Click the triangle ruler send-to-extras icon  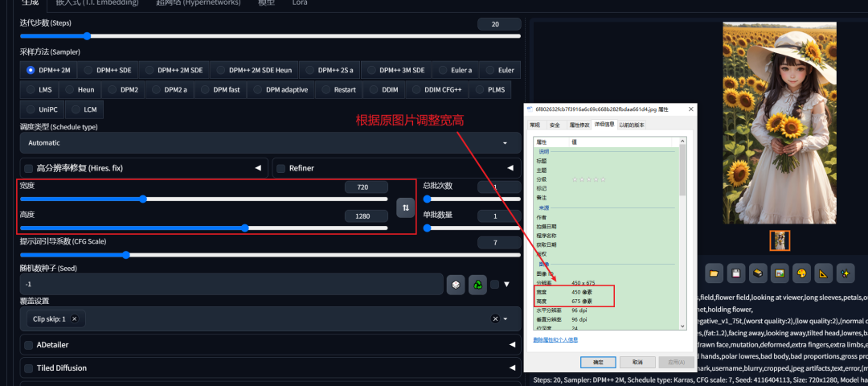[823, 273]
